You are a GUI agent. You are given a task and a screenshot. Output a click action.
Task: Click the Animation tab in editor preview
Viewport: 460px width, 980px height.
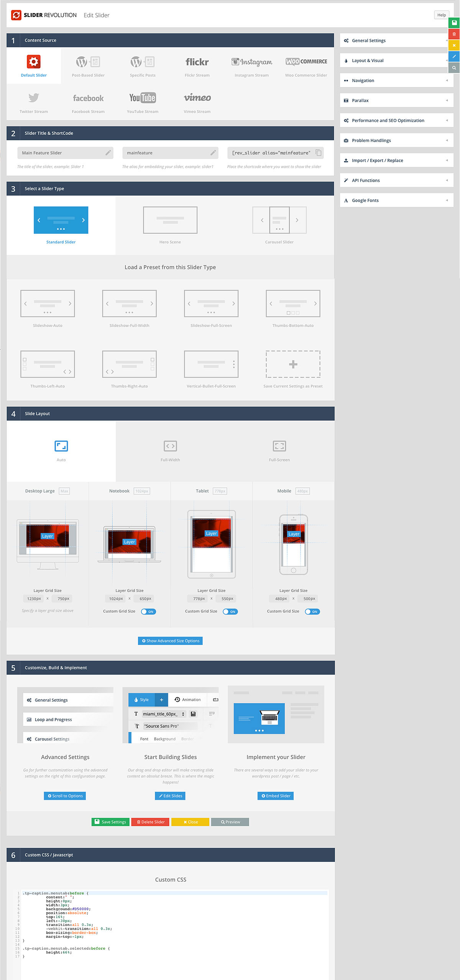click(x=187, y=700)
